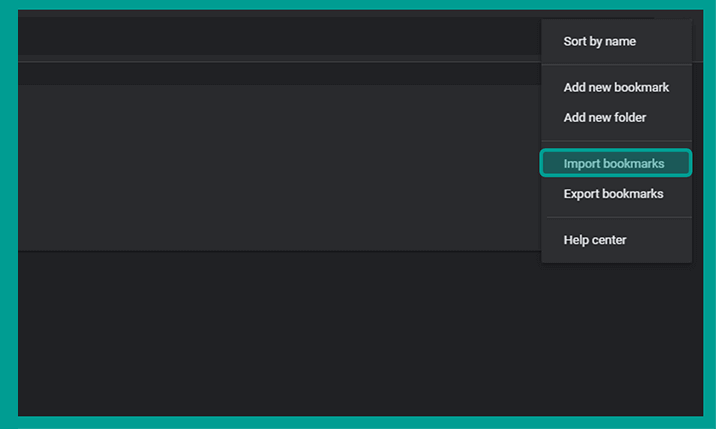
Task: Click the Export bookmarks item below Import
Action: coord(616,194)
